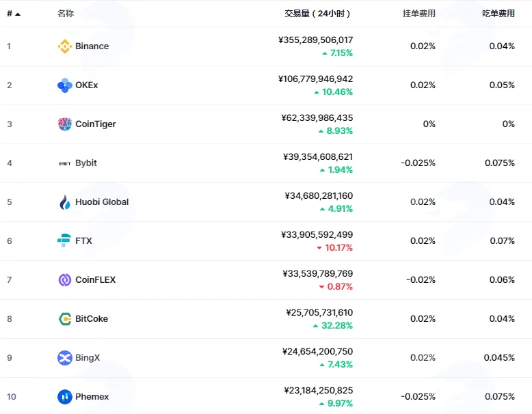Click the Huobi Global flame icon
This screenshot has width=532, height=414.
[64, 202]
